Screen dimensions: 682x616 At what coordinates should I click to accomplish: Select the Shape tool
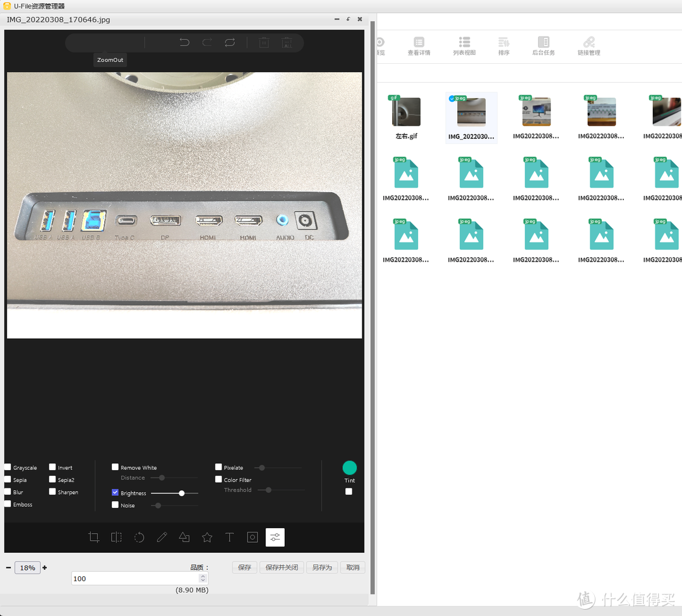184,537
